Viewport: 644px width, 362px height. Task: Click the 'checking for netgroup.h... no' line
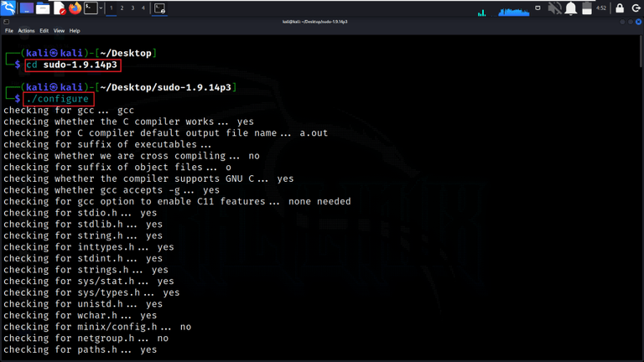pyautogui.click(x=86, y=339)
